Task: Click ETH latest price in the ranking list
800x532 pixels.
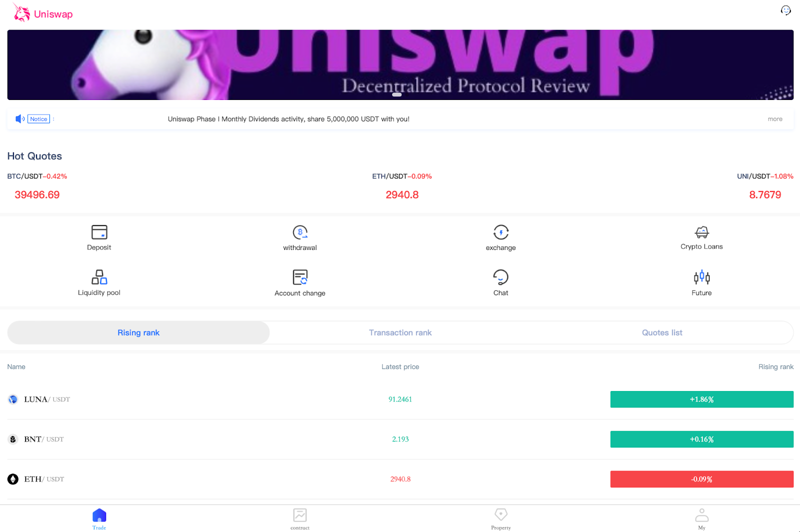Action: [x=400, y=479]
